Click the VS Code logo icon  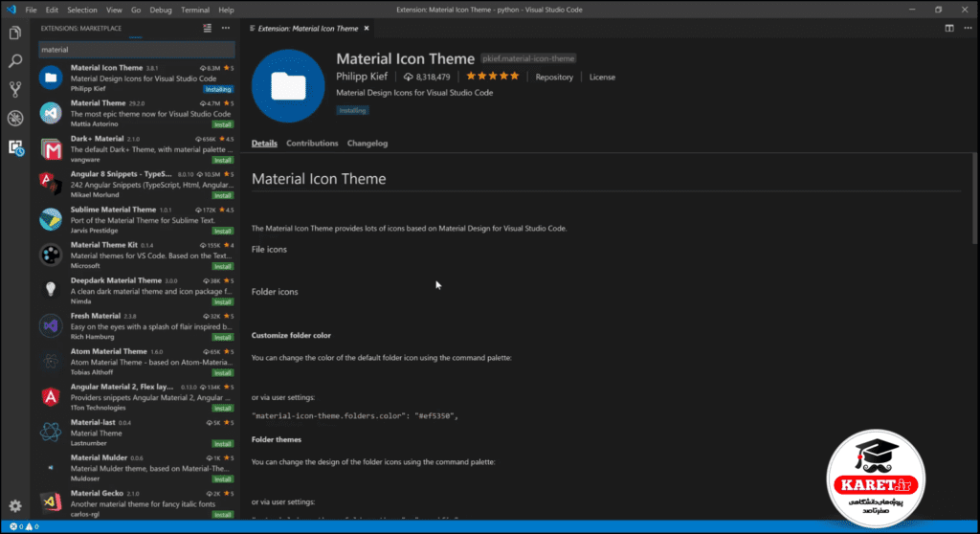tap(11, 10)
